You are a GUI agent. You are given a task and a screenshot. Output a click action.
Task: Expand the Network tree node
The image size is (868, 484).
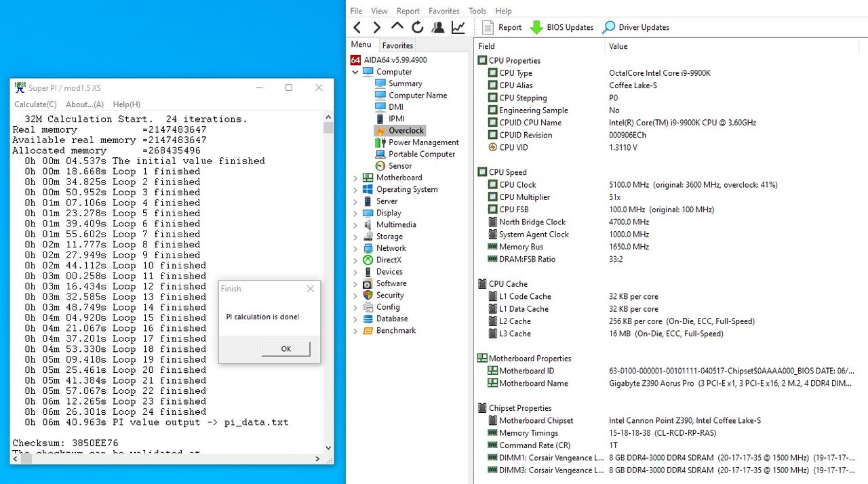click(x=355, y=248)
